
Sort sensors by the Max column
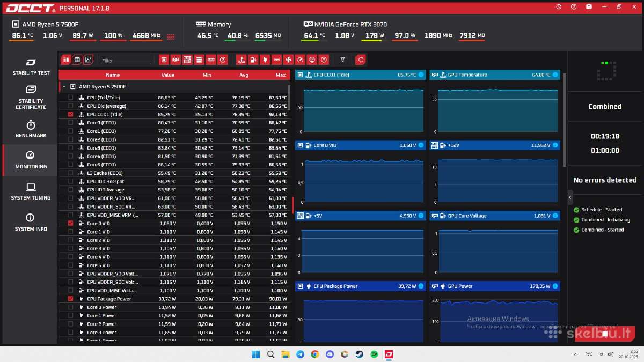click(281, 75)
